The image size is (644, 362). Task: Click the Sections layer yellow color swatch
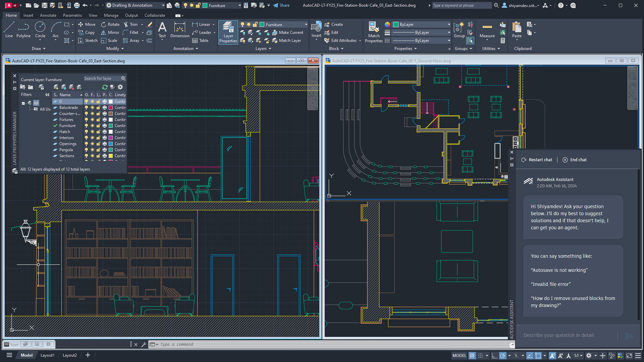pyautogui.click(x=111, y=156)
